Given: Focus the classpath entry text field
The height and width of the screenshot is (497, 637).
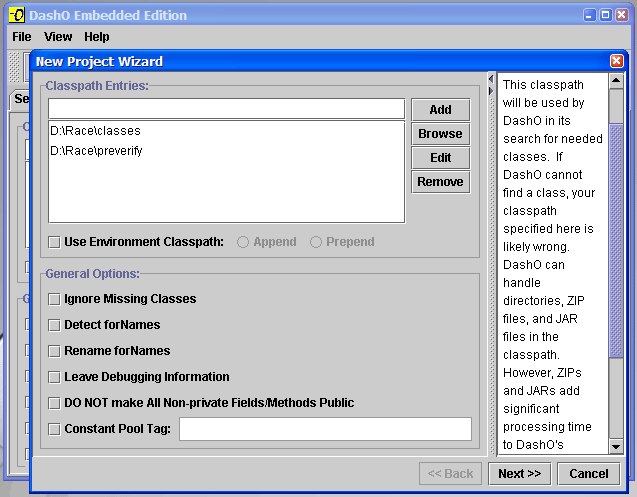Looking at the screenshot, I should click(x=226, y=109).
